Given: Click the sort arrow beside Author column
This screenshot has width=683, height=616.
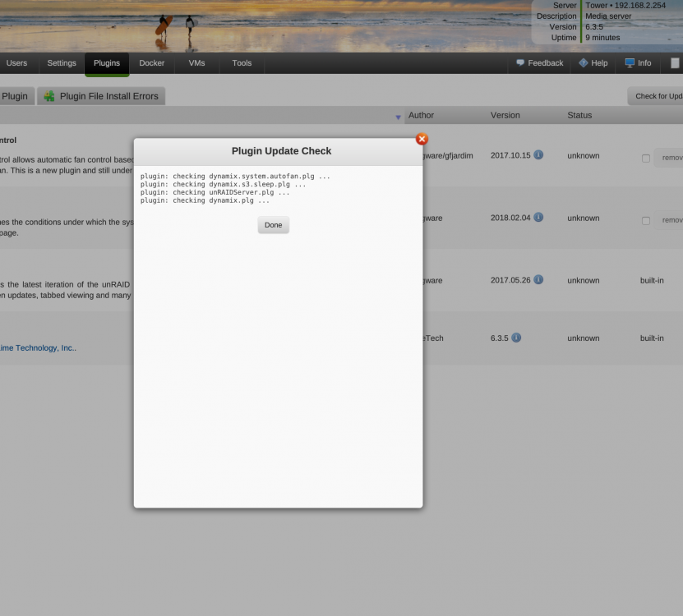Looking at the screenshot, I should (398, 117).
